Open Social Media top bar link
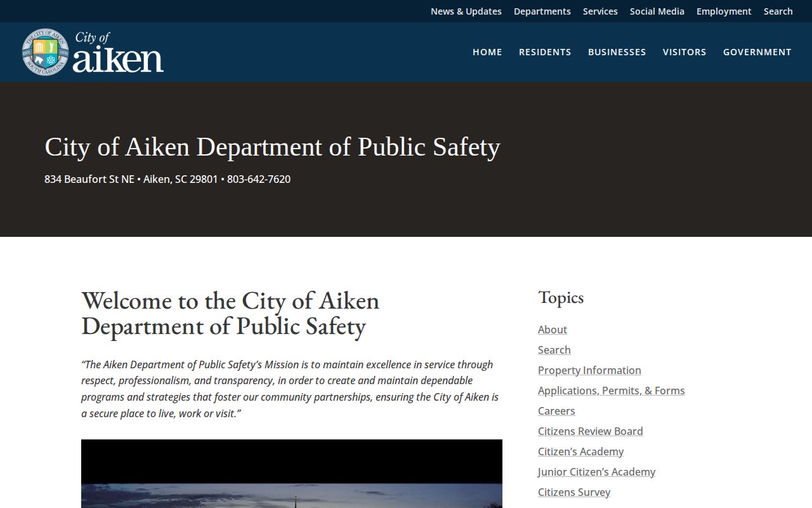The image size is (812, 508). click(x=657, y=11)
